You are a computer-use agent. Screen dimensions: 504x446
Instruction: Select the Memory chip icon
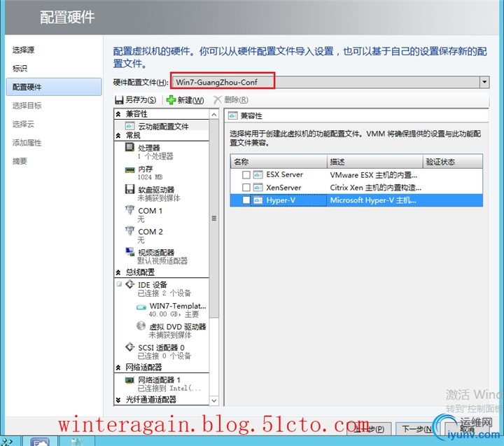[130, 169]
